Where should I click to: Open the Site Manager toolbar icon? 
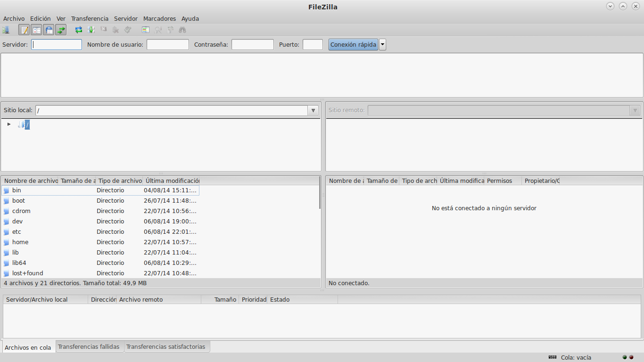(x=6, y=30)
